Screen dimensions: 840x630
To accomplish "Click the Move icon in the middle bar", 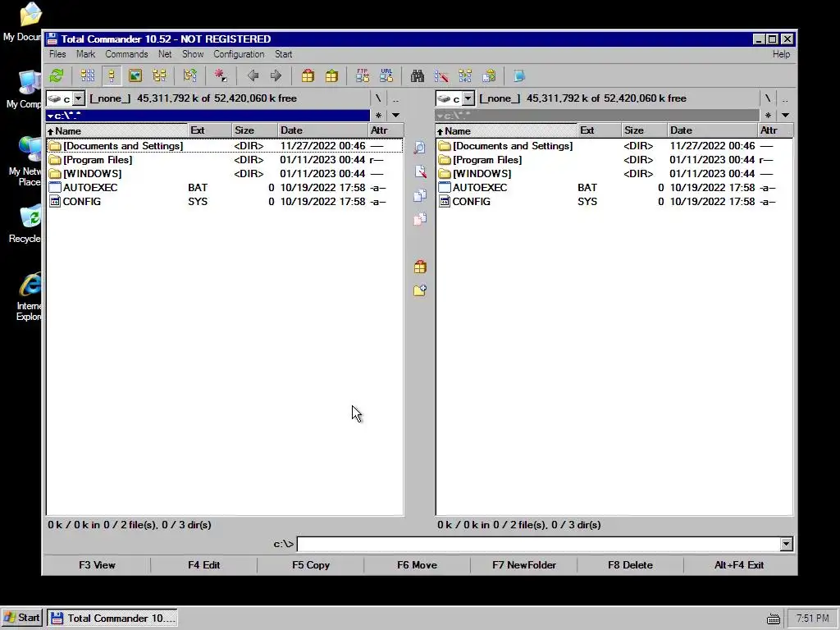I will pyautogui.click(x=420, y=218).
